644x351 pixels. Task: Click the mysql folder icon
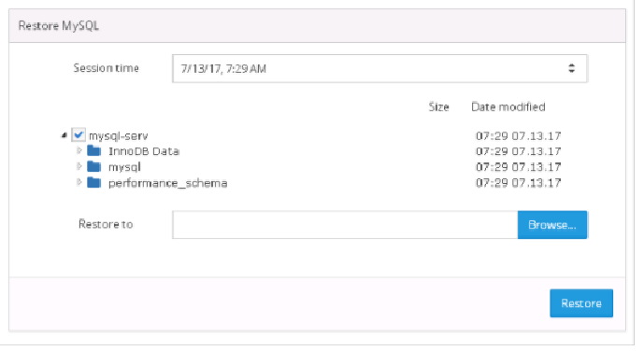pos(94,166)
